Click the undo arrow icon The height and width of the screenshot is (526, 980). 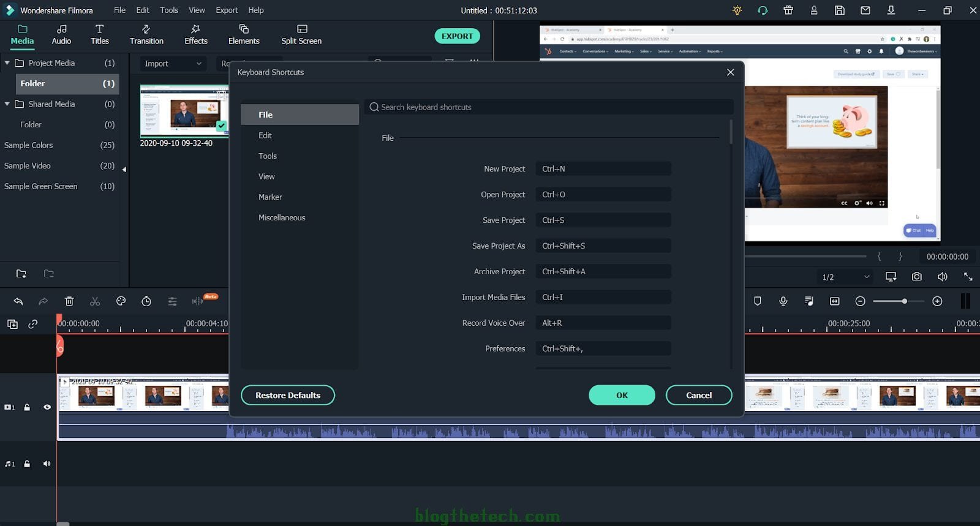(x=18, y=301)
